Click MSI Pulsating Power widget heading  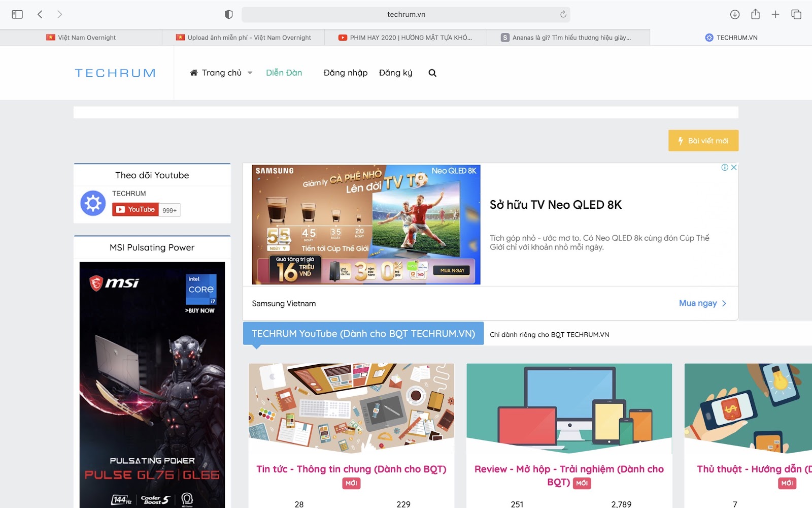click(x=152, y=247)
